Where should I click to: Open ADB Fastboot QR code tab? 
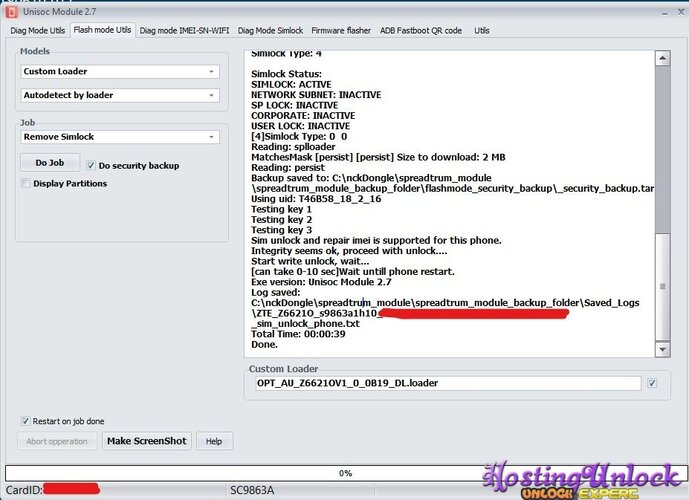(421, 30)
